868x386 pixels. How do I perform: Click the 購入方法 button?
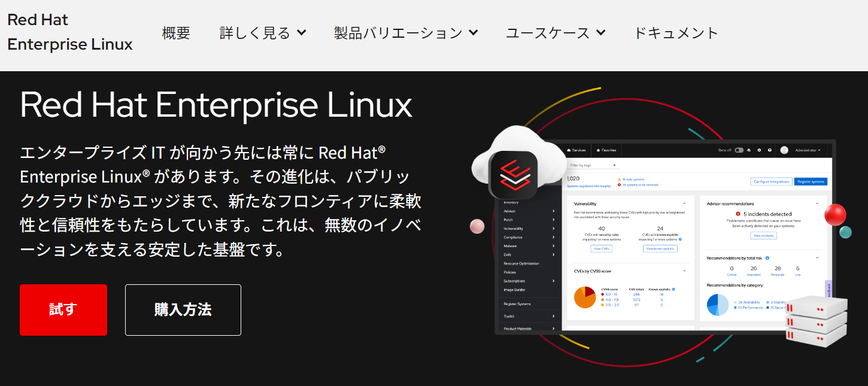point(183,310)
